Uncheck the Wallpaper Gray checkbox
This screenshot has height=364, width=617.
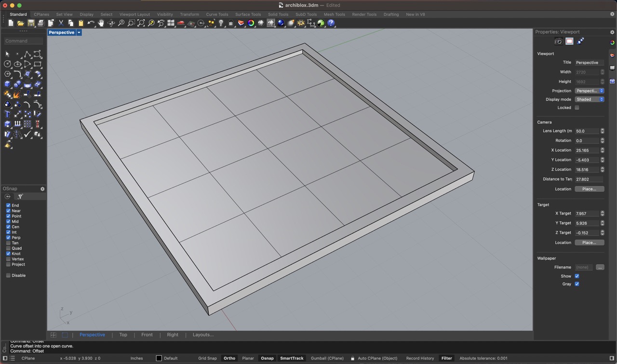click(577, 284)
